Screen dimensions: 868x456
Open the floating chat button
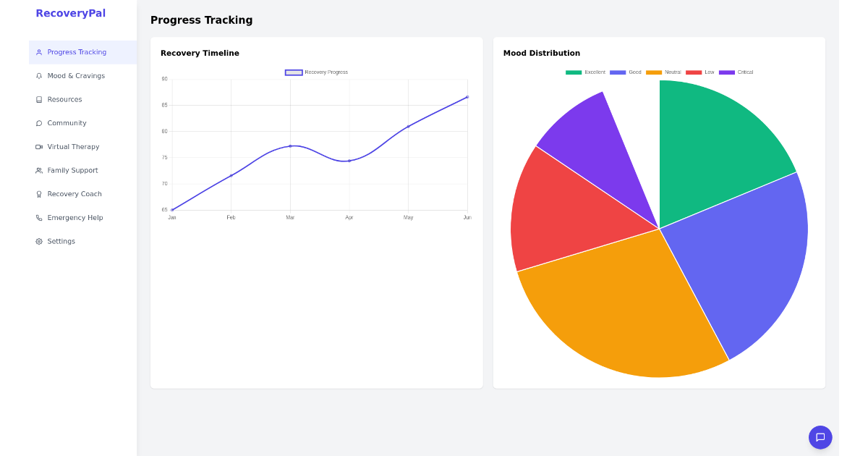pos(820,437)
